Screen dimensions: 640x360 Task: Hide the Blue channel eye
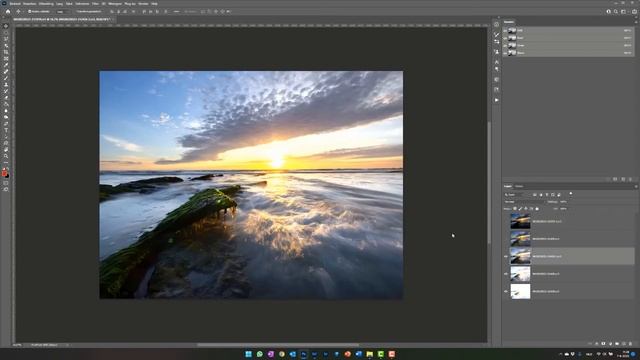[x=505, y=53]
